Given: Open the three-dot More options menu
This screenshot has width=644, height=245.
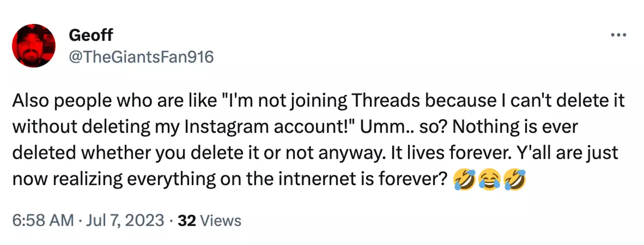Looking at the screenshot, I should [619, 35].
